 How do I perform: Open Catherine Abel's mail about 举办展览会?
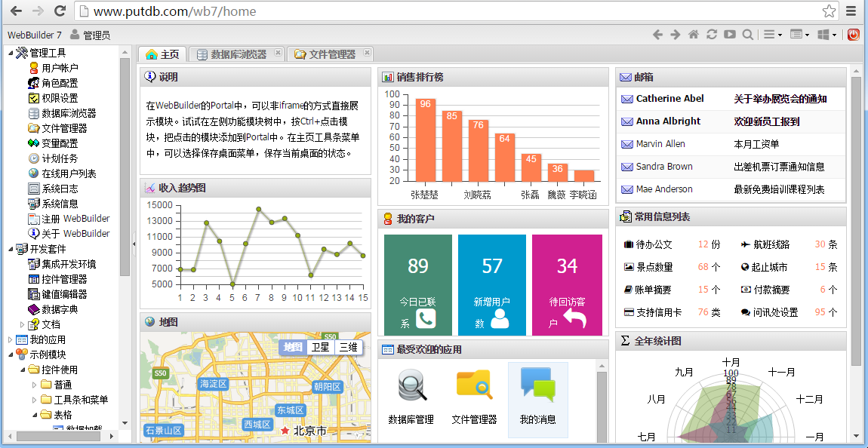click(x=731, y=99)
